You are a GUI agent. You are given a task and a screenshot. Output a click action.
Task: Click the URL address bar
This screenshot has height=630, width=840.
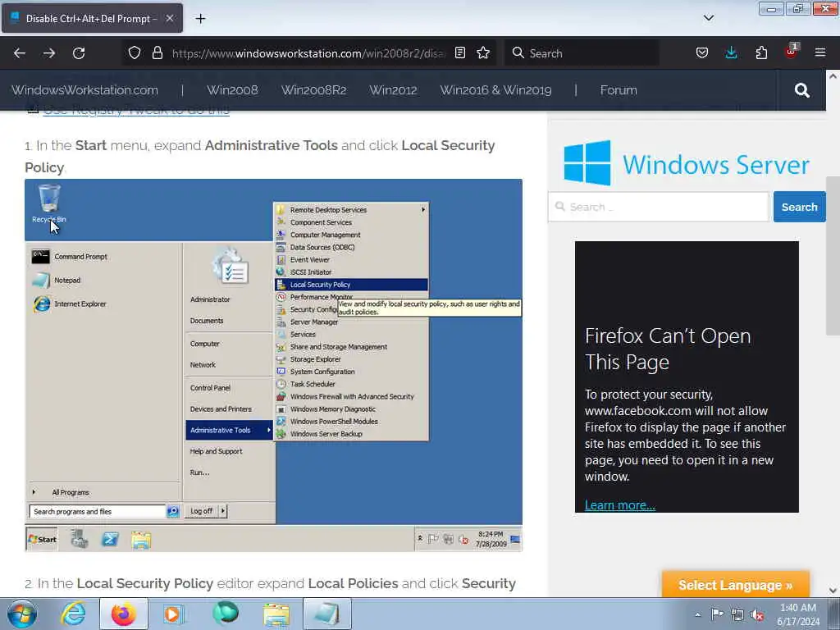click(308, 53)
